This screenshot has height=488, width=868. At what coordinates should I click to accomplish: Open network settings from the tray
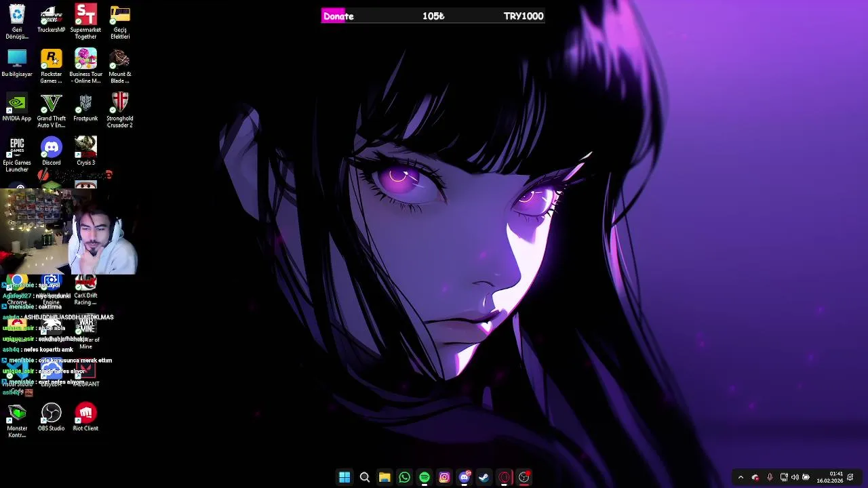(784, 477)
